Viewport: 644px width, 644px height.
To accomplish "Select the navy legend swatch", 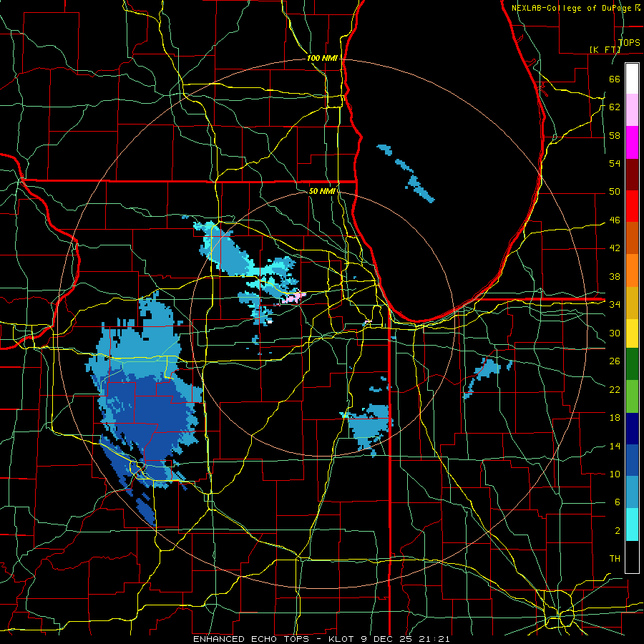I will [x=632, y=429].
